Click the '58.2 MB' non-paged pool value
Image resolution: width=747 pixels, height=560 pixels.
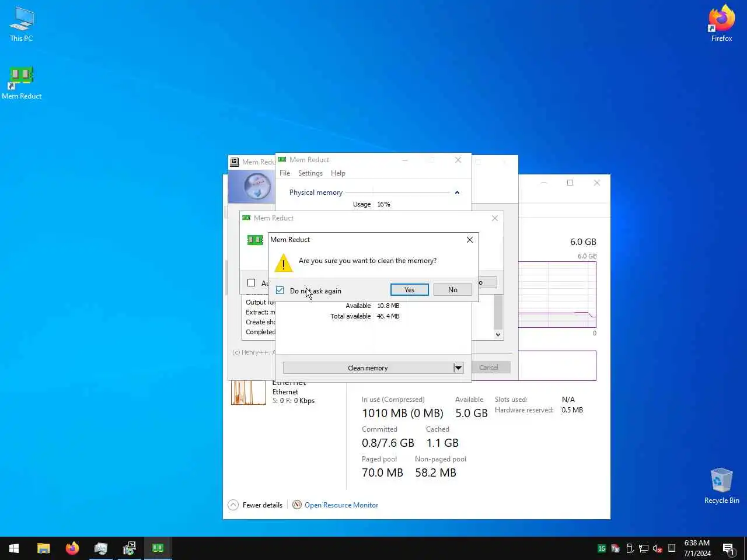435,473
